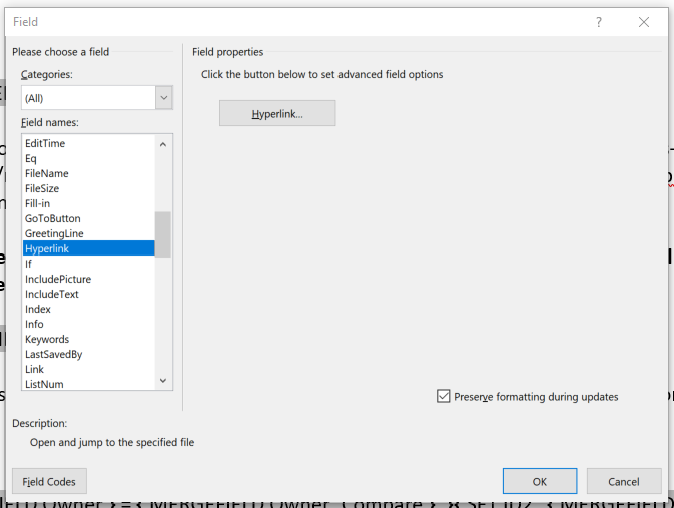Image resolution: width=674 pixels, height=508 pixels.
Task: Choose LastSavedBy field
Action: [x=54, y=354]
